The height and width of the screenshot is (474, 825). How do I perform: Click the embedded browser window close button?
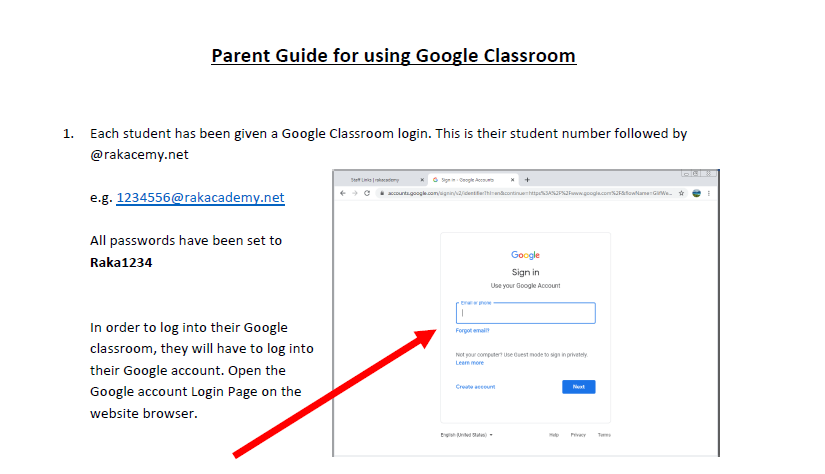pyautogui.click(x=708, y=174)
